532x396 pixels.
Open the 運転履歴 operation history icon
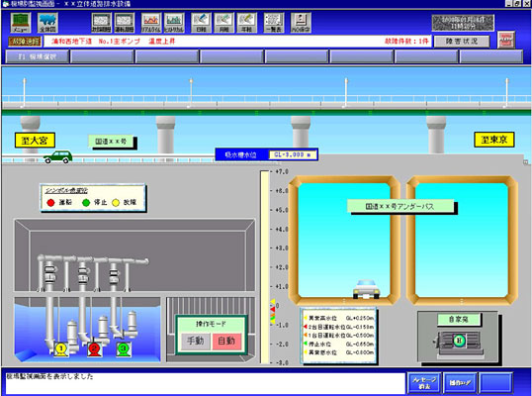[x=125, y=23]
